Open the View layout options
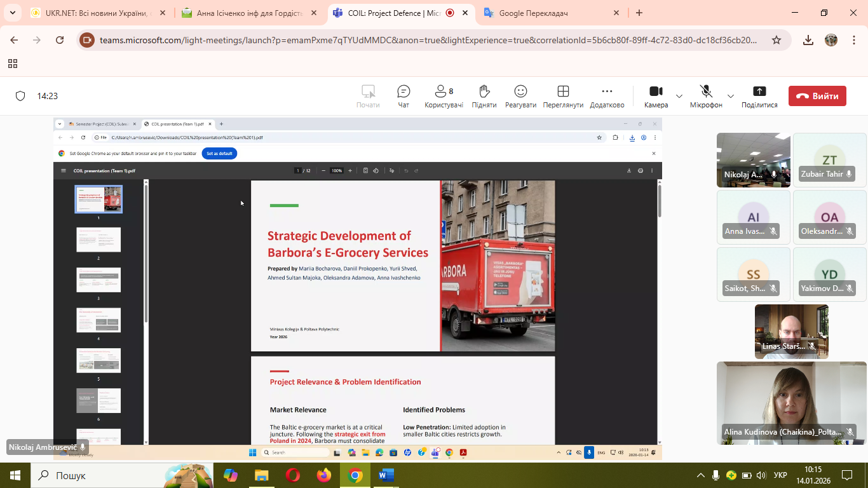 pyautogui.click(x=562, y=96)
